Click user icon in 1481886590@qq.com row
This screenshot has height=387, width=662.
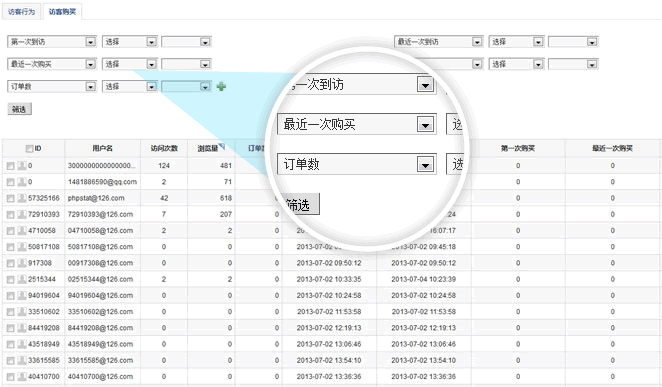point(22,182)
